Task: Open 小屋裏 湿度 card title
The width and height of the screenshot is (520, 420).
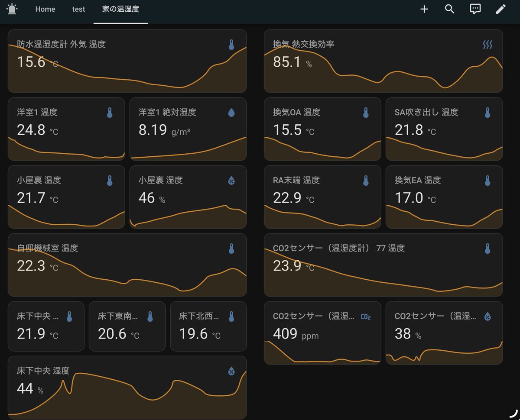Action: click(161, 180)
